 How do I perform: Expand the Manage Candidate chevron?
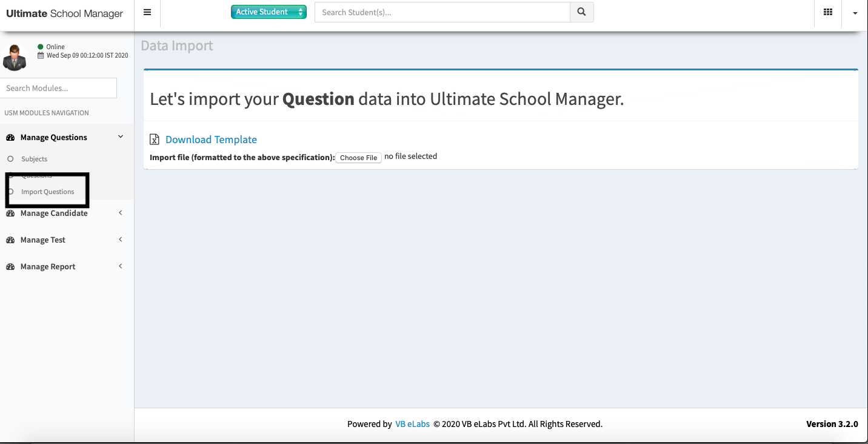pos(121,213)
